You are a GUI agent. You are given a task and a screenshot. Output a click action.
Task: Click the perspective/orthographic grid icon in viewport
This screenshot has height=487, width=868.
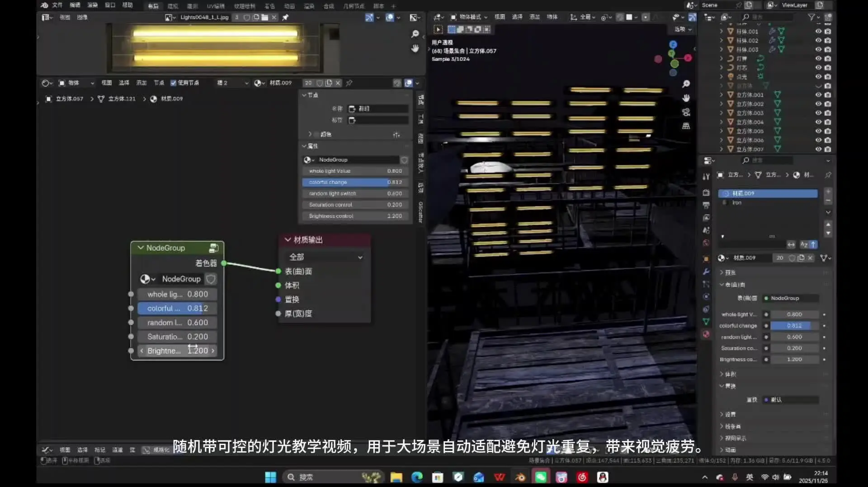686,126
